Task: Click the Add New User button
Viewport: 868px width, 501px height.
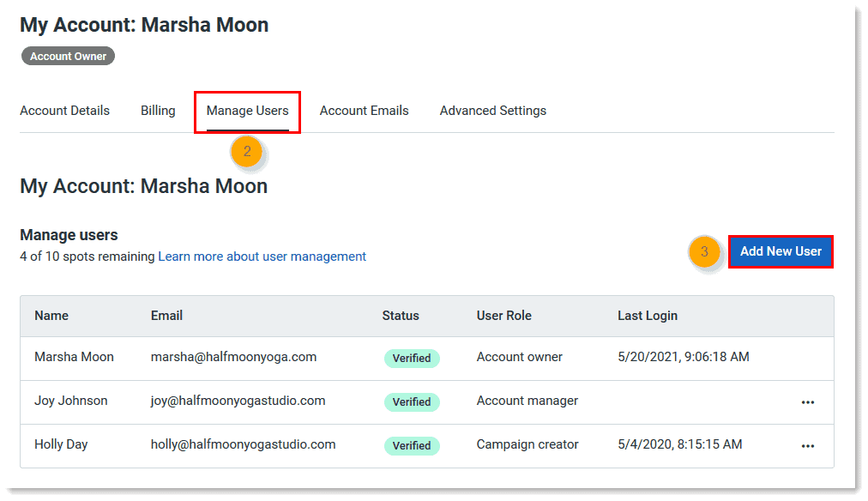Action: 781,251
